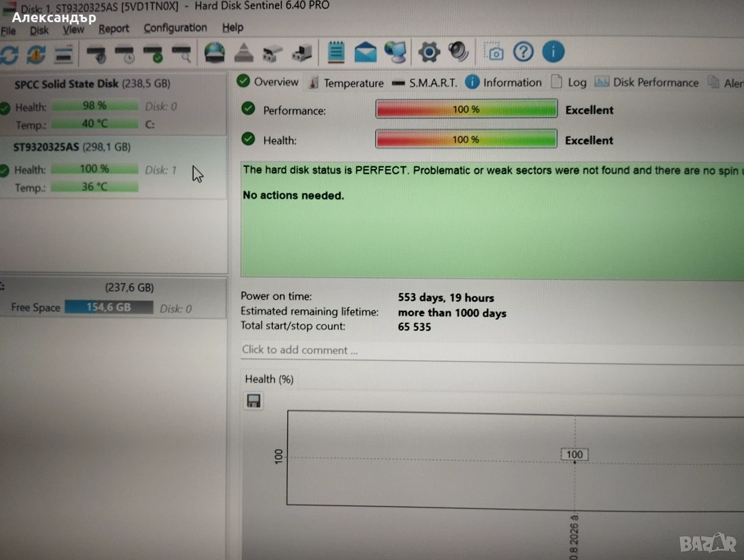Image resolution: width=744 pixels, height=560 pixels.
Task: Open the Disk menu
Action: point(39,30)
